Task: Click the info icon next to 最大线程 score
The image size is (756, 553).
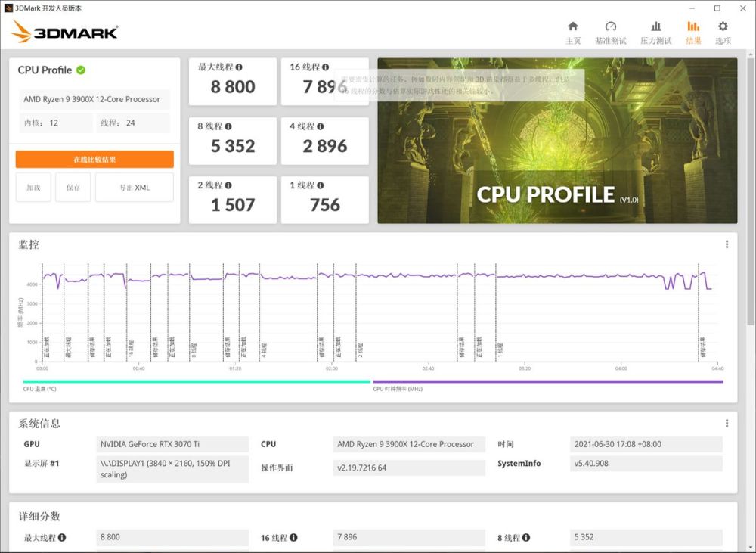Action: tap(237, 67)
